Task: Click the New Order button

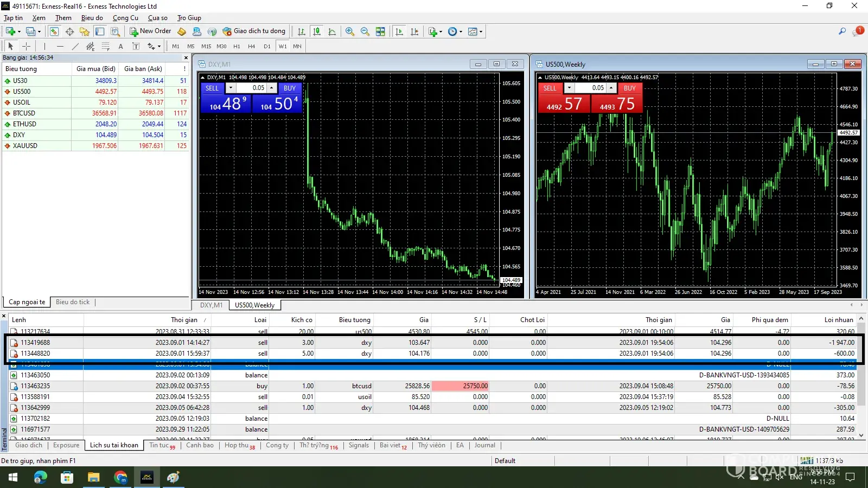Action: pos(150,31)
